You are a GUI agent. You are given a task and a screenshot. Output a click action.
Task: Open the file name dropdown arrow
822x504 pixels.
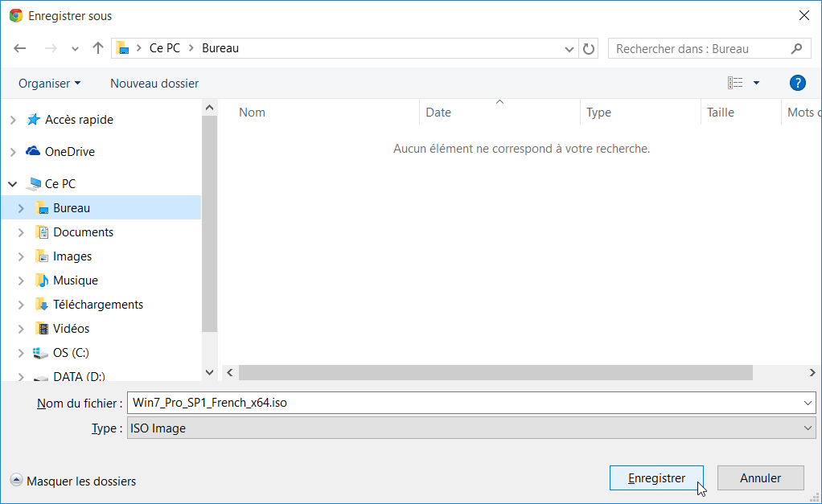coord(808,403)
